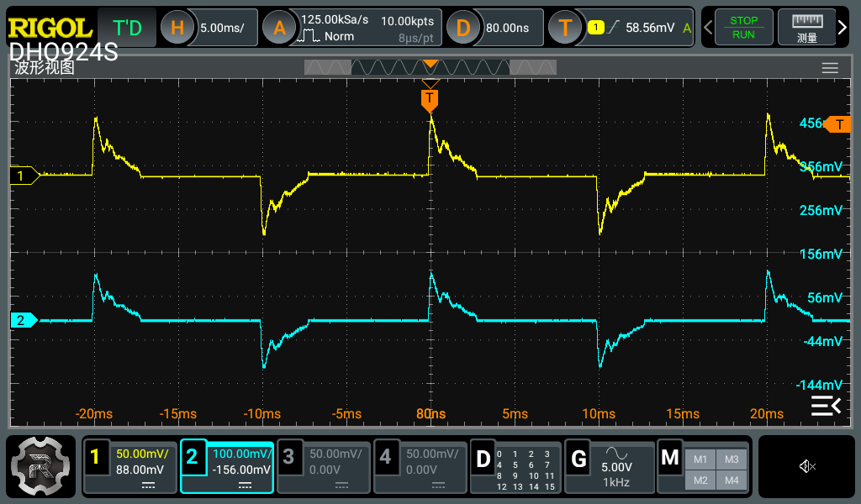Image resolution: width=861 pixels, height=504 pixels.
Task: Select the channel 1 yellow ground marker
Action: (24, 176)
